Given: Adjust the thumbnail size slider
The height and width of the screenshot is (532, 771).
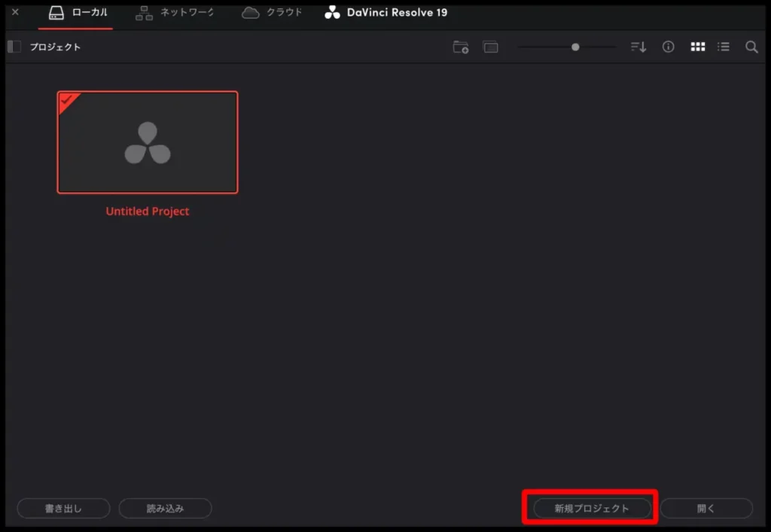Looking at the screenshot, I should click(574, 47).
